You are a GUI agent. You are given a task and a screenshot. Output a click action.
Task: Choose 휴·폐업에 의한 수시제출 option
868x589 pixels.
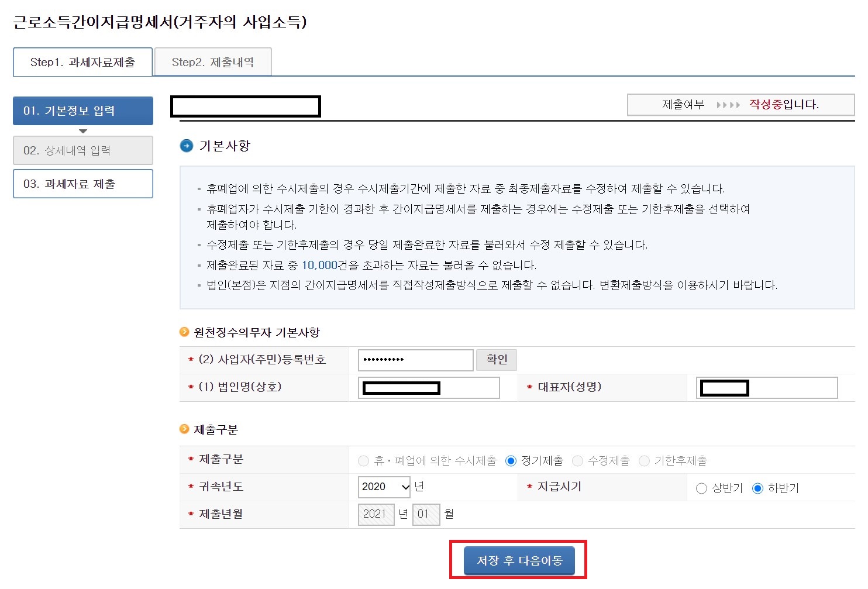coord(363,460)
